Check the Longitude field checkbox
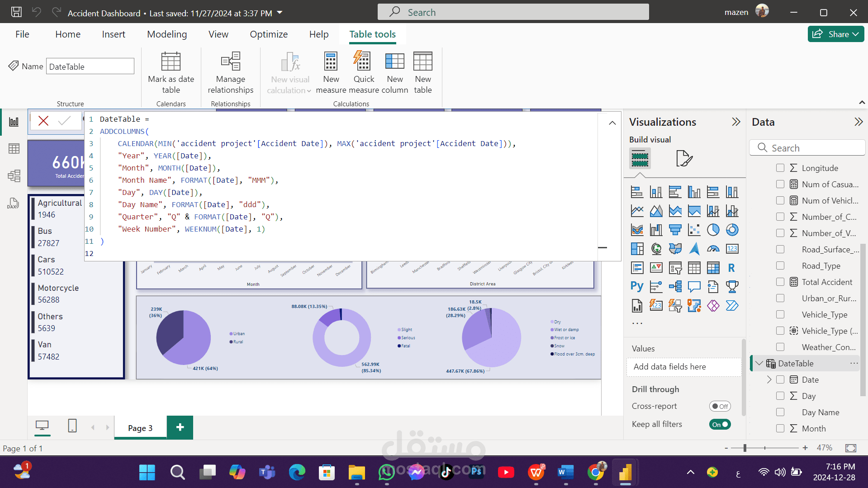 coord(780,168)
